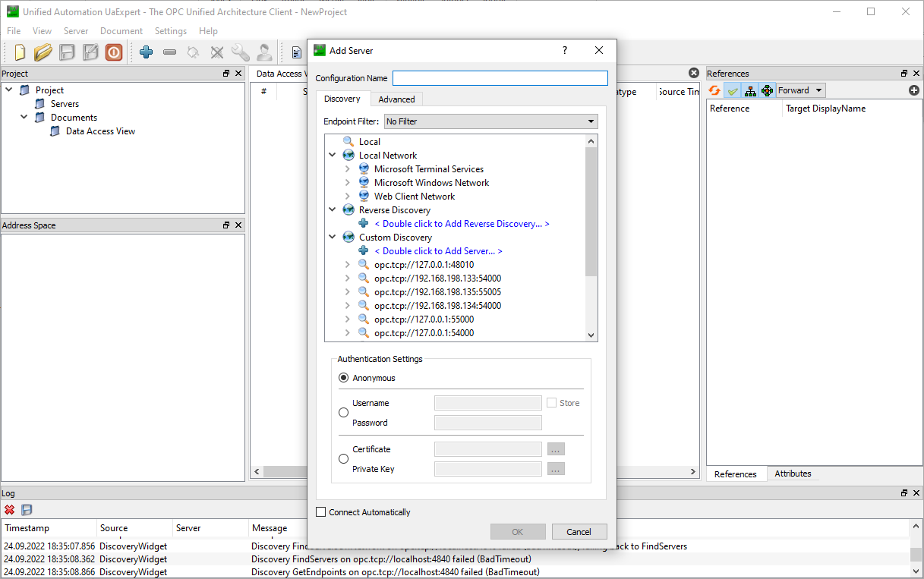Float the References panel with the undock icon
Viewport: 924px width, 579px height.
904,74
